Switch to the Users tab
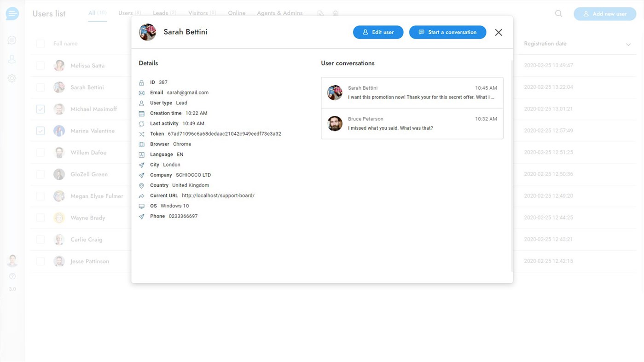 130,13
